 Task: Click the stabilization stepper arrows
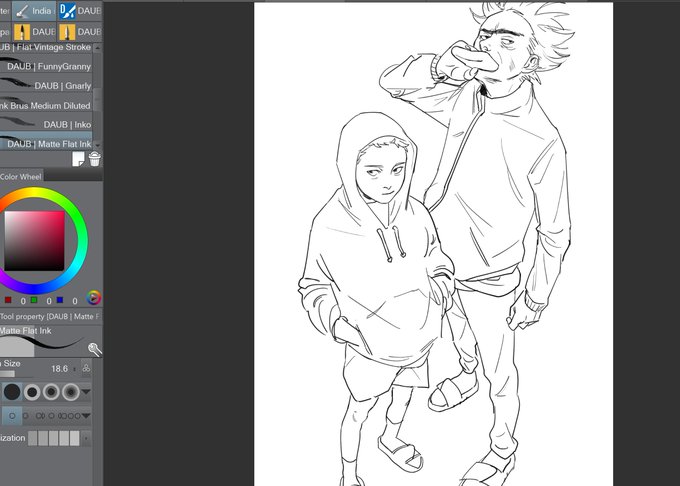pyautogui.click(x=87, y=438)
